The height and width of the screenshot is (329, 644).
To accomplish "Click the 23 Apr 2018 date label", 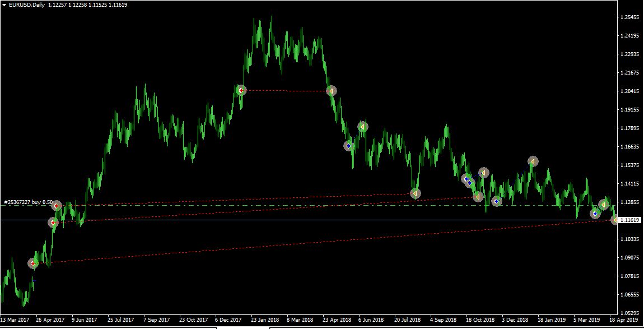I will tap(337, 319).
